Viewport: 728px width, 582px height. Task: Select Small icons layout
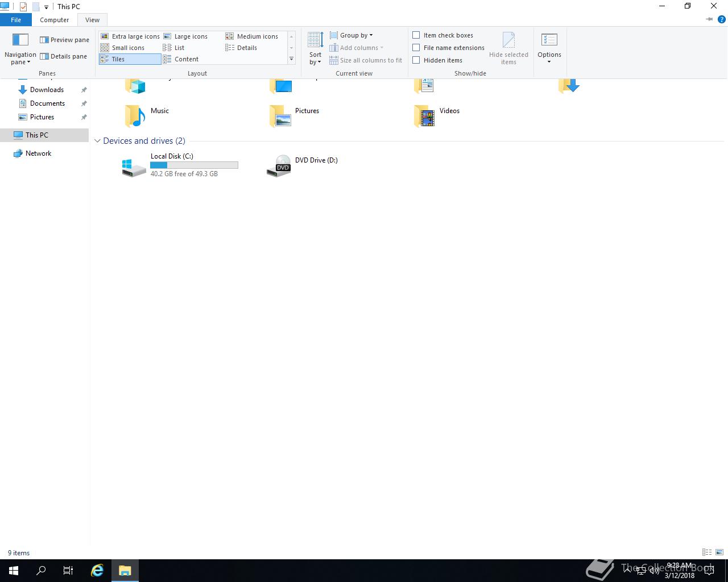(x=123, y=48)
